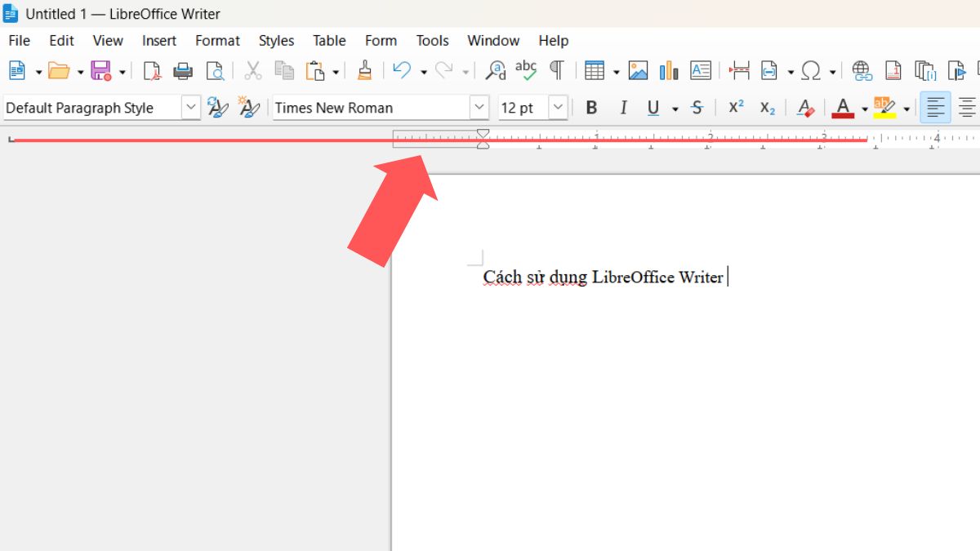Insert a footnote

[893, 71]
